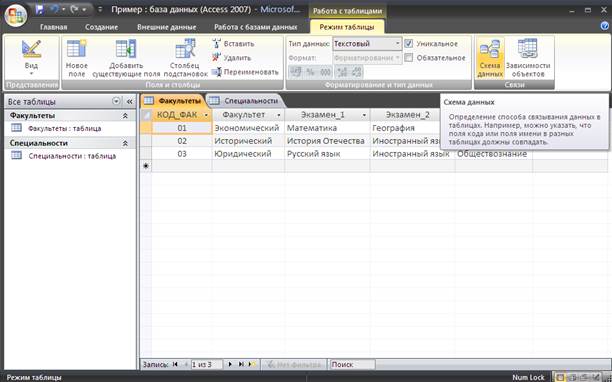Redo via the Quick Access toolbar arrow

pos(74,9)
